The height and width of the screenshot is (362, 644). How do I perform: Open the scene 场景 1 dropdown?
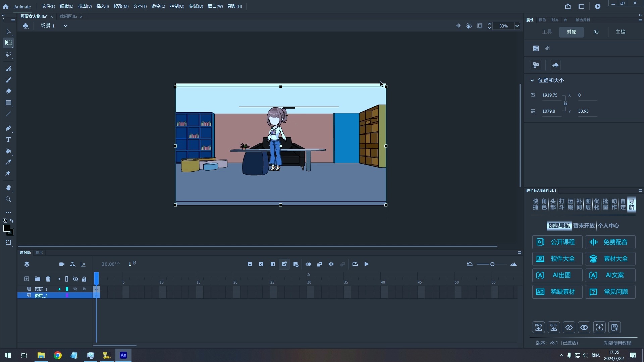65,26
